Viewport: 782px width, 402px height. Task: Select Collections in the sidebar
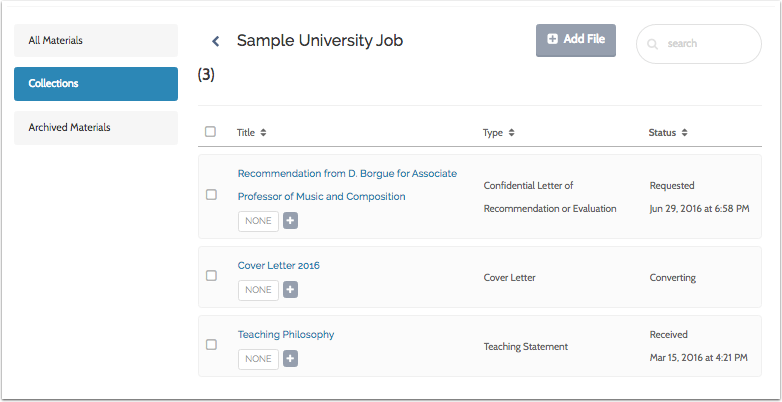click(x=96, y=84)
